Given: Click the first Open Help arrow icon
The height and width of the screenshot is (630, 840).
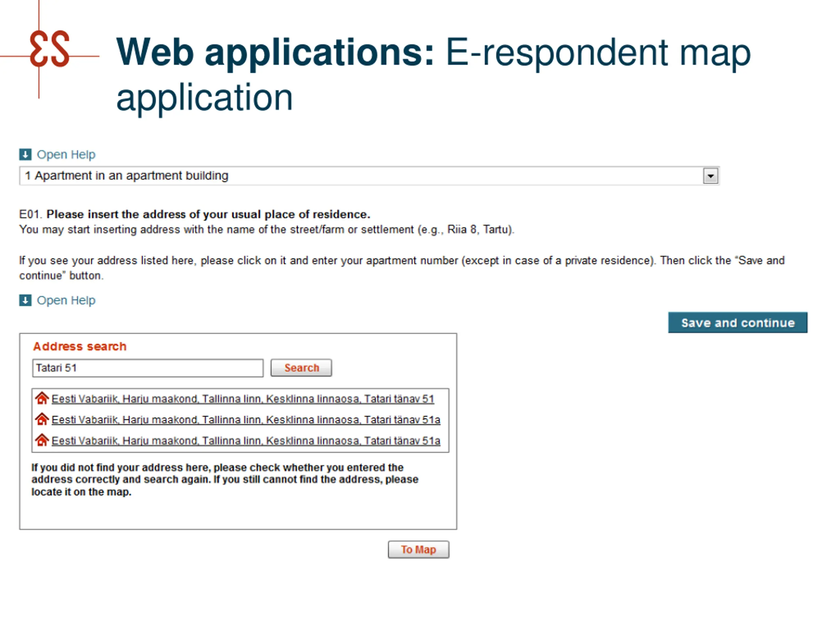Looking at the screenshot, I should pos(25,155).
